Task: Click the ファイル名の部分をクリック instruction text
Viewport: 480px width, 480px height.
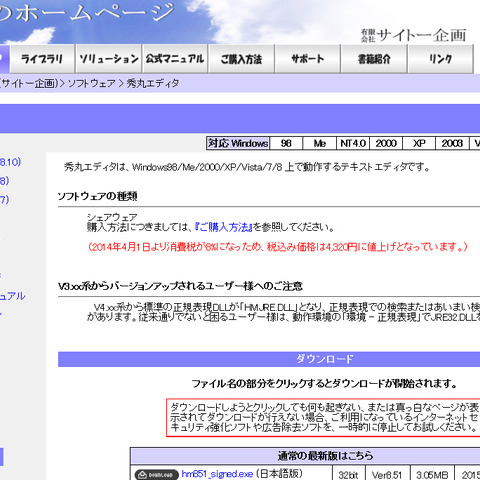Action: pyautogui.click(x=324, y=384)
